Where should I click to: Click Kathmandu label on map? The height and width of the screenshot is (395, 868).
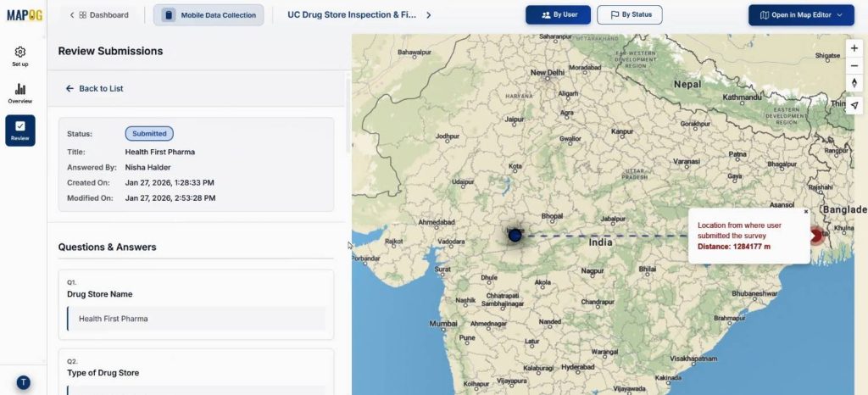(x=742, y=97)
